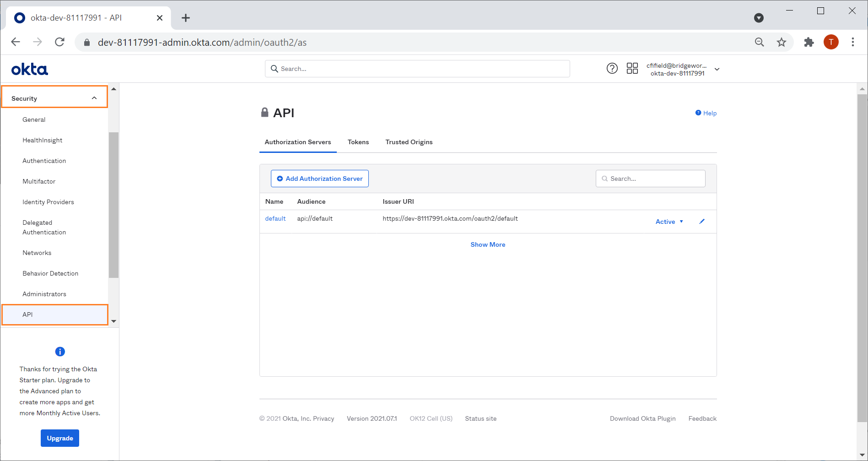This screenshot has height=461, width=868.
Task: Click the tab search down-arrow icon
Action: tap(759, 18)
